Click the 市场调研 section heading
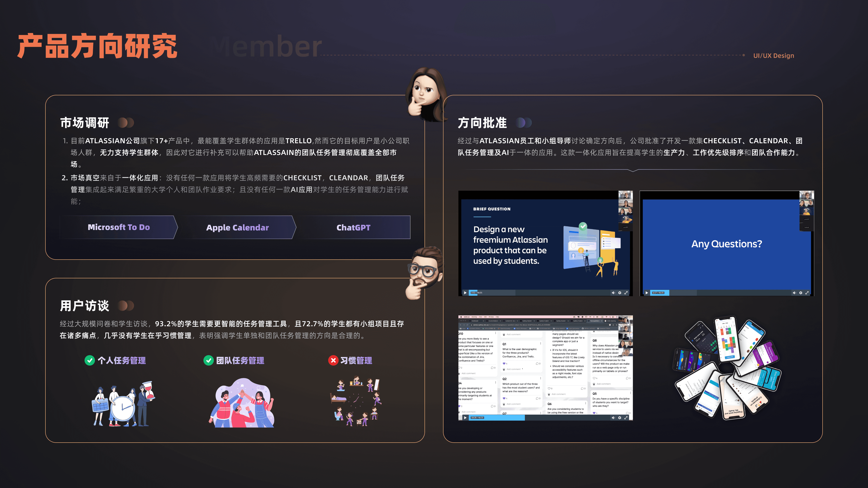This screenshot has width=868, height=488. tap(85, 123)
